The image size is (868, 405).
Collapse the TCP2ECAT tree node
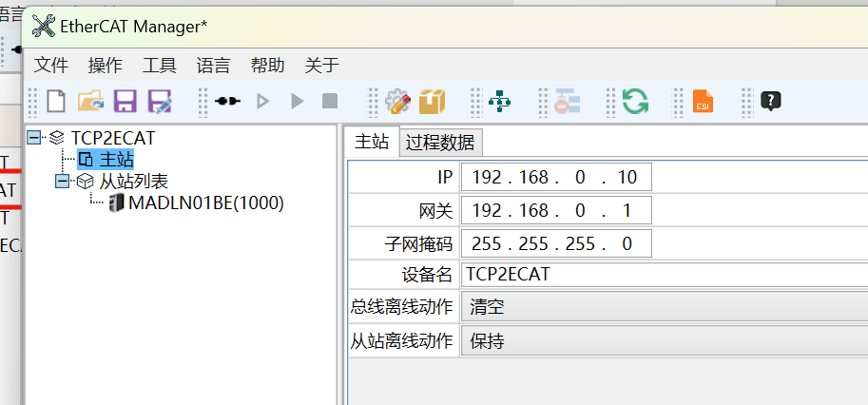click(x=34, y=137)
